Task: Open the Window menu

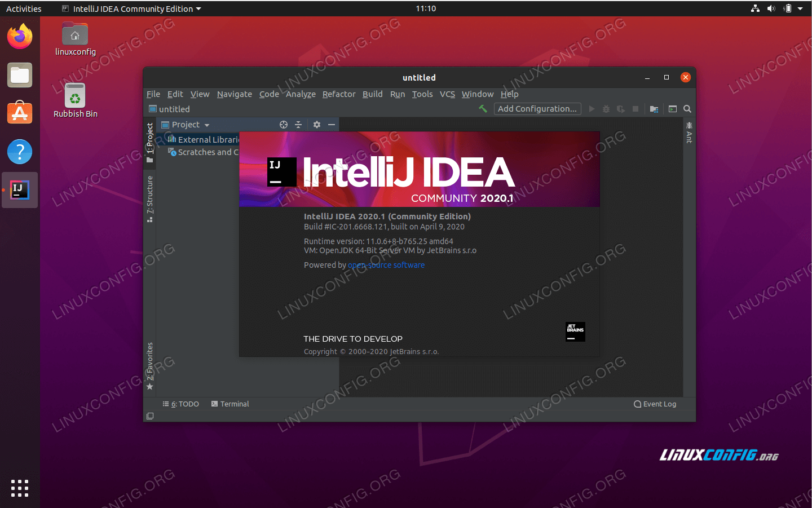Action: (478, 94)
